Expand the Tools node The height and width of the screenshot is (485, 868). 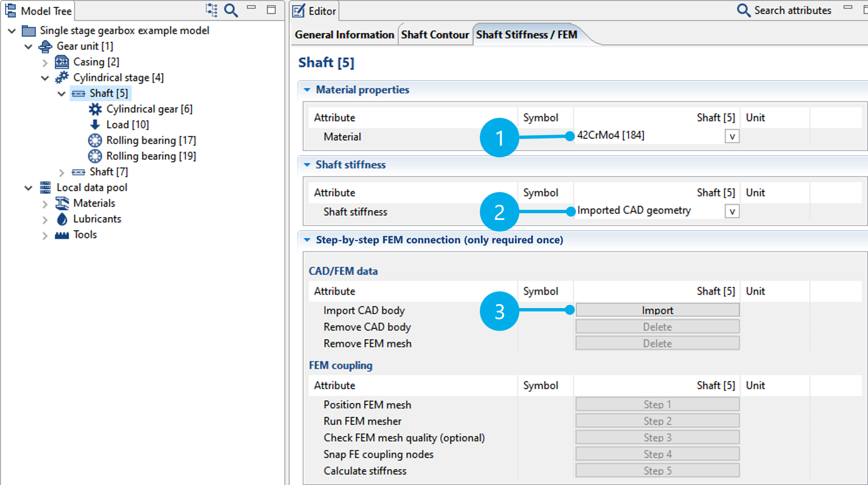(45, 236)
